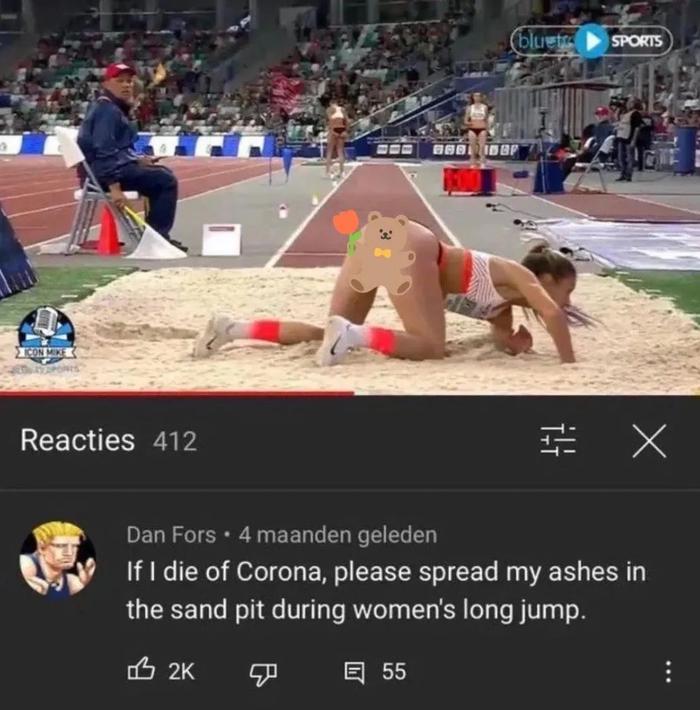Tap the 412 comments count

tap(175, 441)
